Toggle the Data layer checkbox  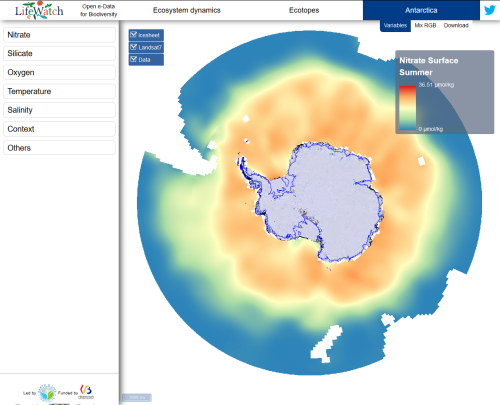coord(134,59)
